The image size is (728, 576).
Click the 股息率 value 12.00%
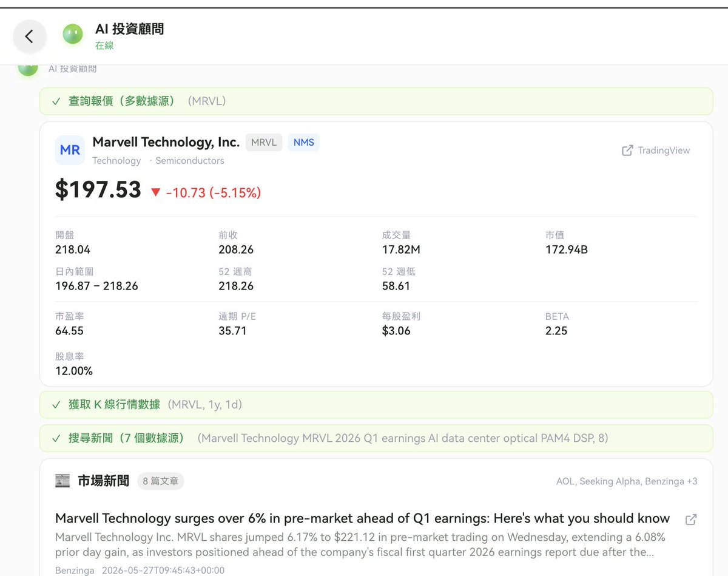point(74,371)
